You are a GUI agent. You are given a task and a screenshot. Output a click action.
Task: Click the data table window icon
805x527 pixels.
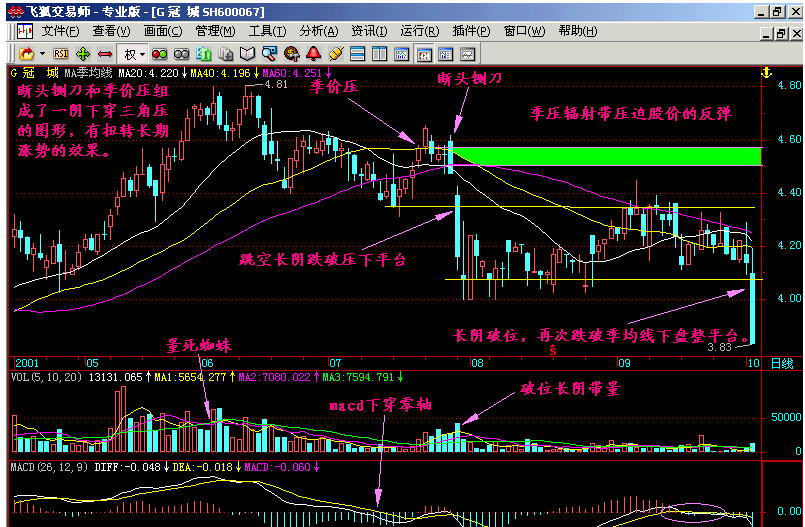[x=446, y=54]
